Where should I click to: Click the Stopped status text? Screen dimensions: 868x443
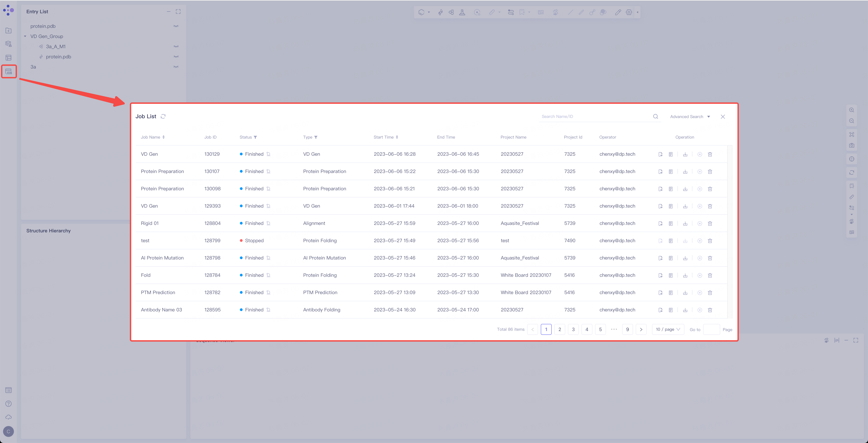pyautogui.click(x=254, y=240)
